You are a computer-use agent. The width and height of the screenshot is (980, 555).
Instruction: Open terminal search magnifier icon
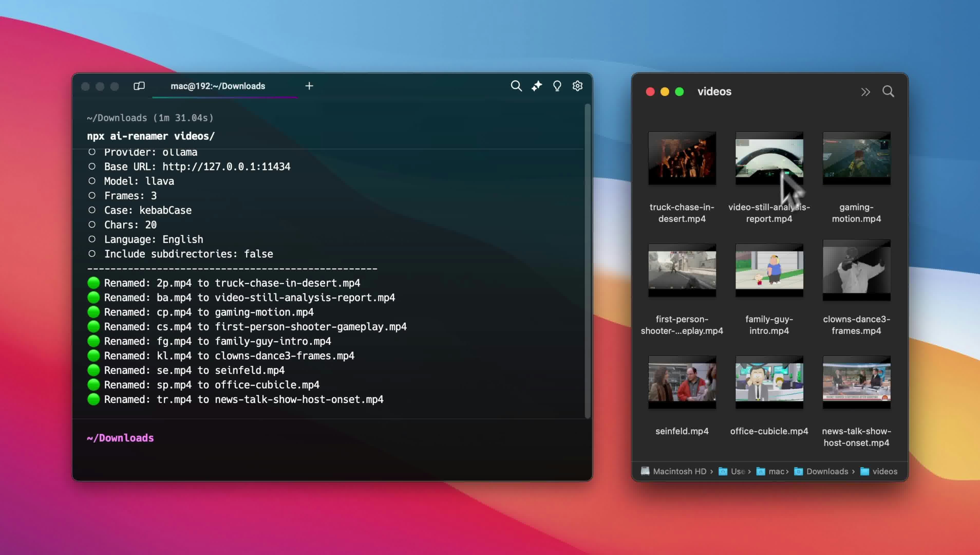(x=516, y=86)
